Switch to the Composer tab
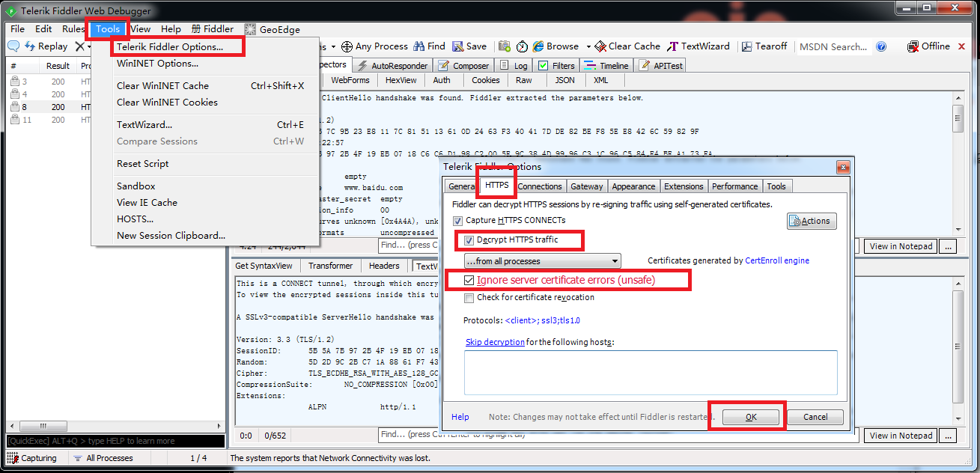This screenshot has height=473, width=980. (463, 66)
